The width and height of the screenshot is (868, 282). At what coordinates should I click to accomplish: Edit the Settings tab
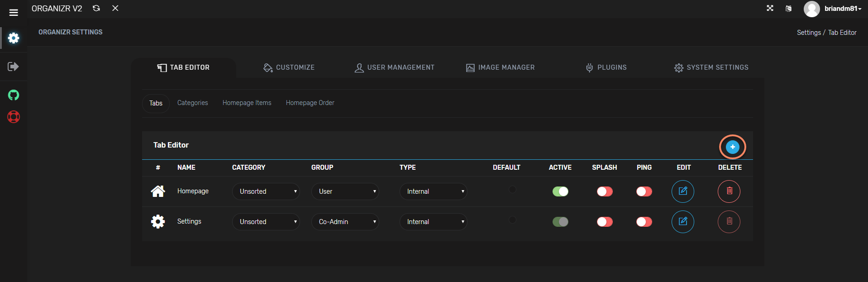(683, 222)
